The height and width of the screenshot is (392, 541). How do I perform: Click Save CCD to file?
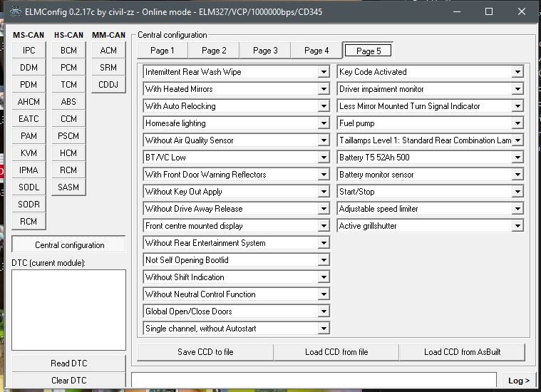(x=205, y=352)
